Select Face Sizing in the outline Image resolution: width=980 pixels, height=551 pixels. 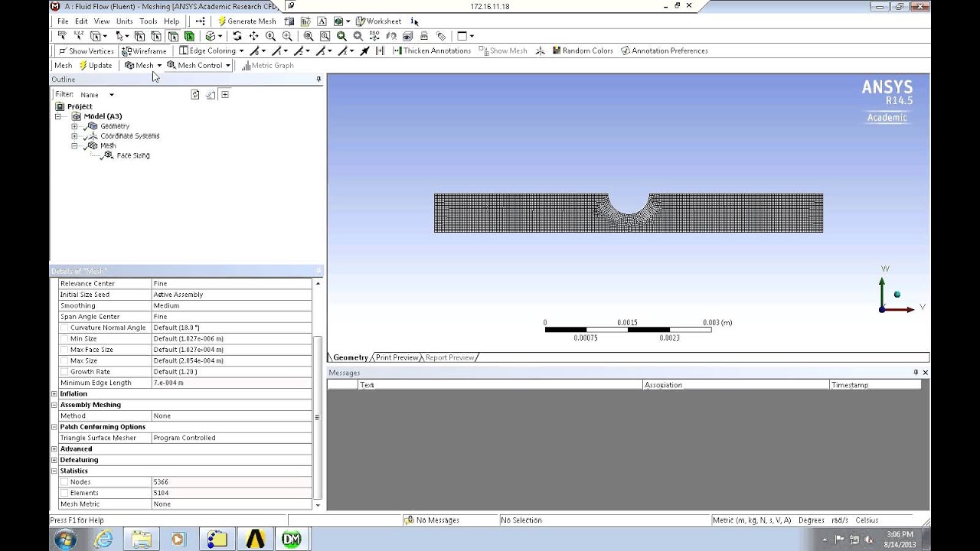pyautogui.click(x=133, y=155)
